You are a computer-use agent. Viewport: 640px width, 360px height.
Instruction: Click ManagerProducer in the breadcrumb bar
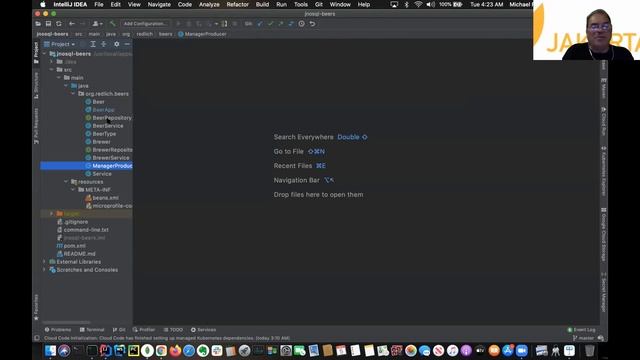(x=202, y=34)
